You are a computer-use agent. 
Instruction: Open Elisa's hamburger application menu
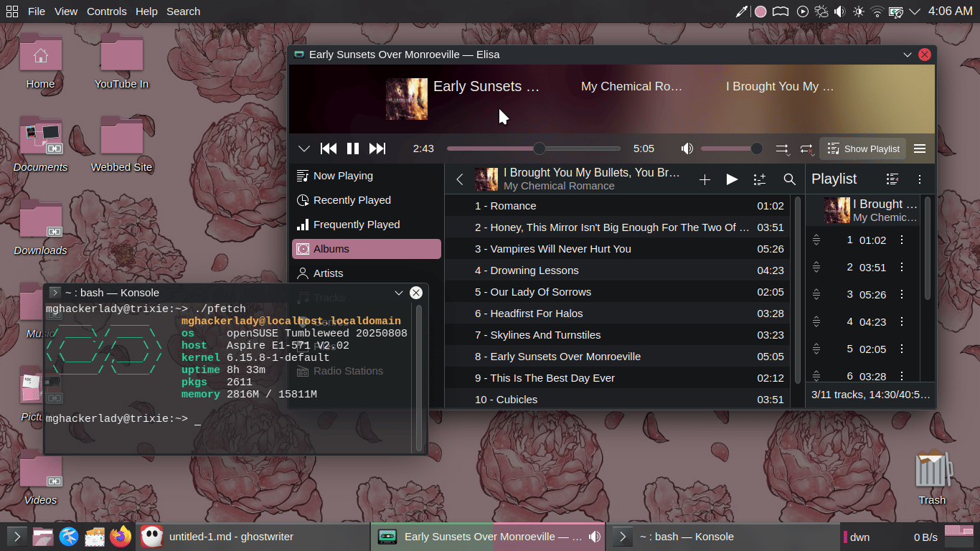click(x=920, y=149)
